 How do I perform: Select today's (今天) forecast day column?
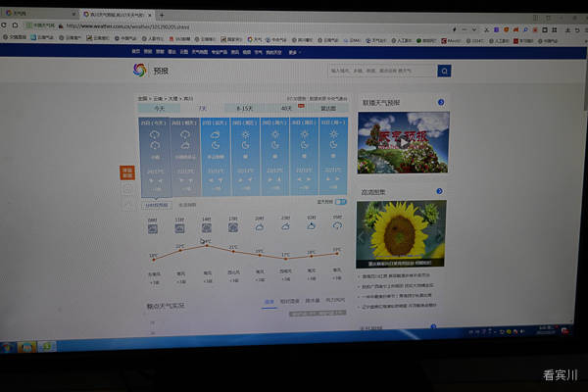click(155, 157)
